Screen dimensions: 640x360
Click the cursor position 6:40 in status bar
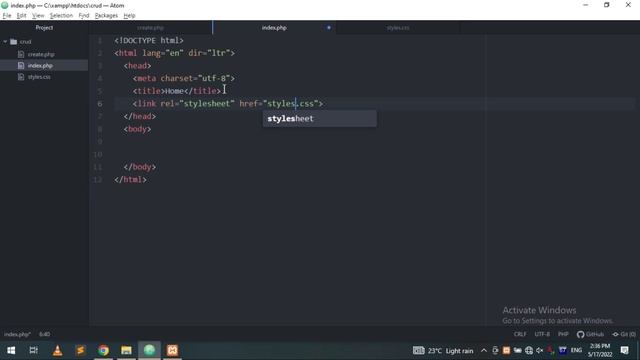coord(44,334)
